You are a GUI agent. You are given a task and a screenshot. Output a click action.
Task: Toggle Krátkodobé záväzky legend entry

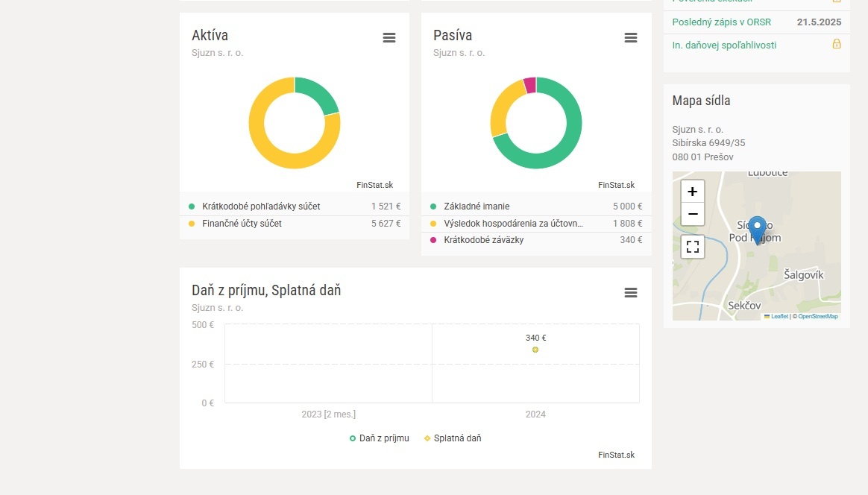tap(483, 240)
